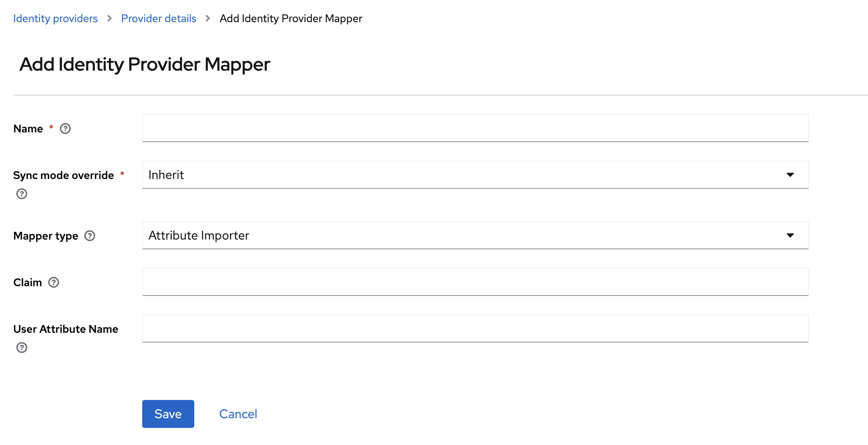
Task: Click the Mapper type help icon
Action: 91,235
